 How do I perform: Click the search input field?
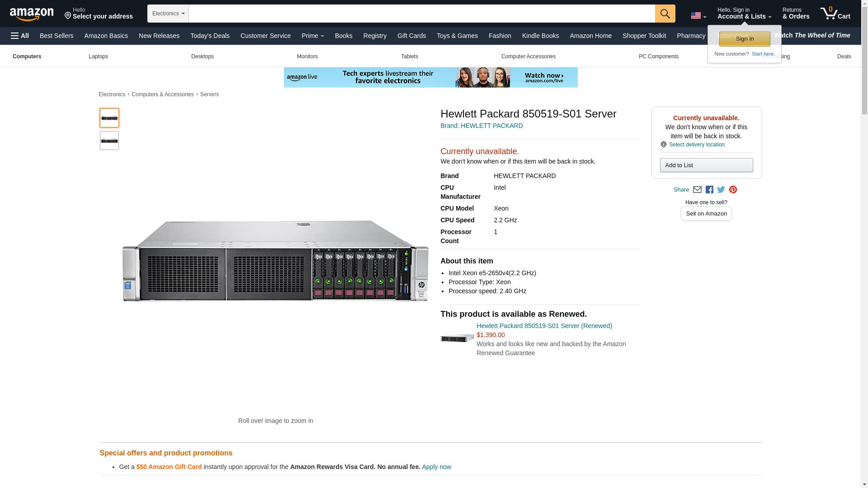click(x=422, y=14)
